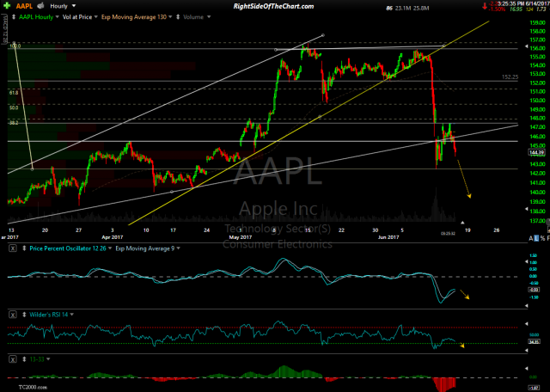
Task: Click the up-down arrows before Volume
Action: click(x=180, y=16)
